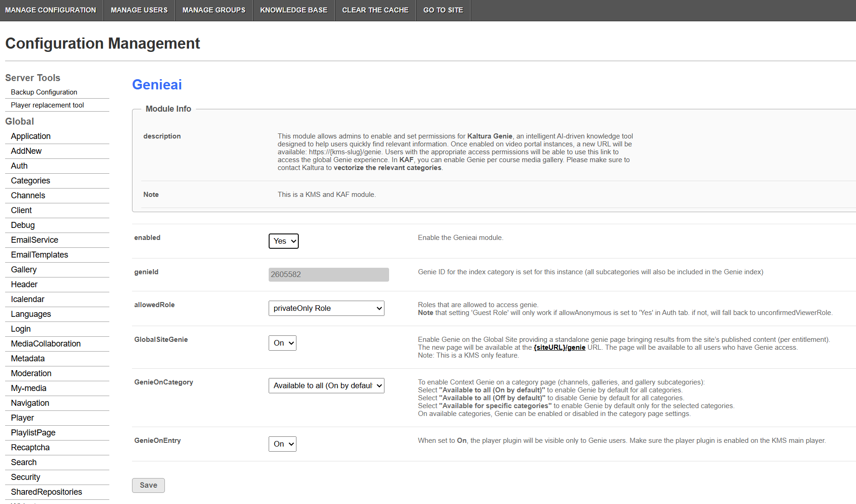The height and width of the screenshot is (504, 856).
Task: Click the Server Tools section heading
Action: pyautogui.click(x=32, y=78)
